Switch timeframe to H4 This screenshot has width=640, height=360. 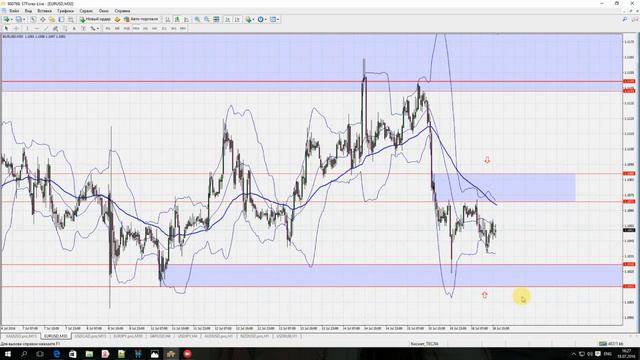[x=155, y=29]
